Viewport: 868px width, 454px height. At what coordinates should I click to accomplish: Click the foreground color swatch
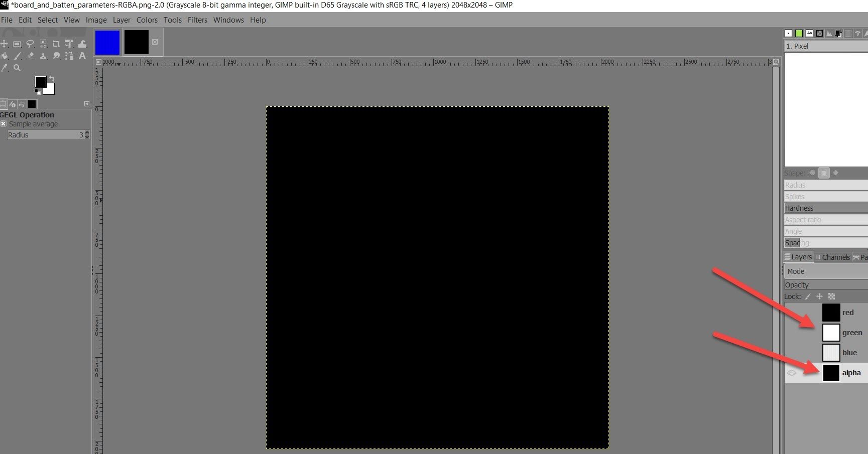(41, 82)
